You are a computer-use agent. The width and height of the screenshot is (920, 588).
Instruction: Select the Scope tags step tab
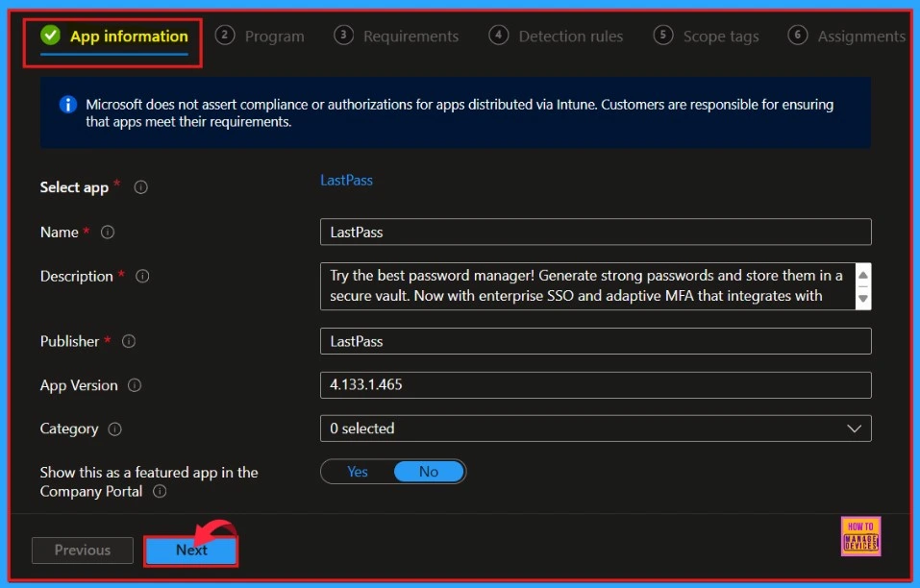pos(706,37)
